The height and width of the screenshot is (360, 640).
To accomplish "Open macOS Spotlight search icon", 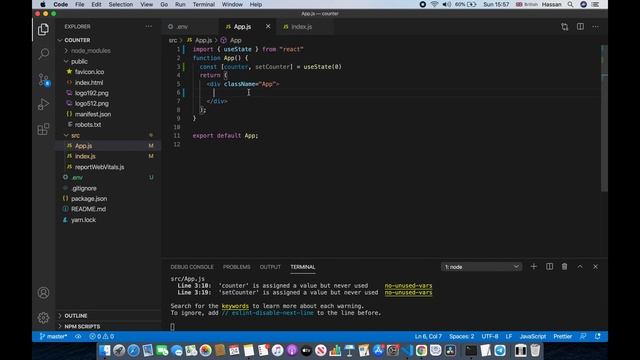I will (x=570, y=4).
